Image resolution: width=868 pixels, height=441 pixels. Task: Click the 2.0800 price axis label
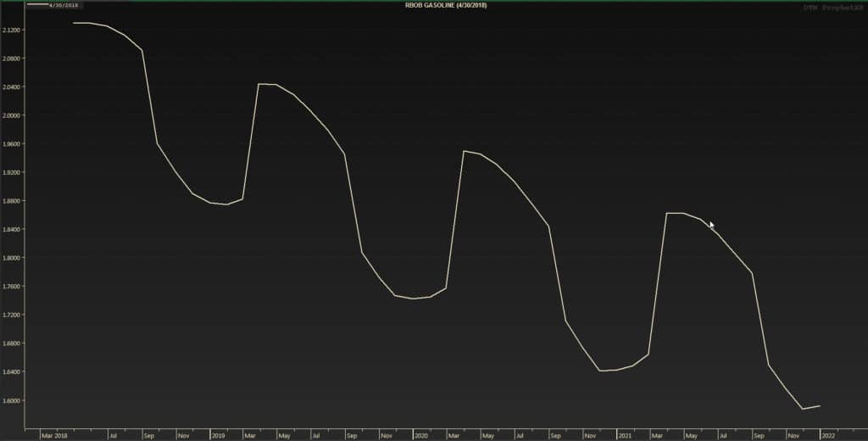coord(10,59)
